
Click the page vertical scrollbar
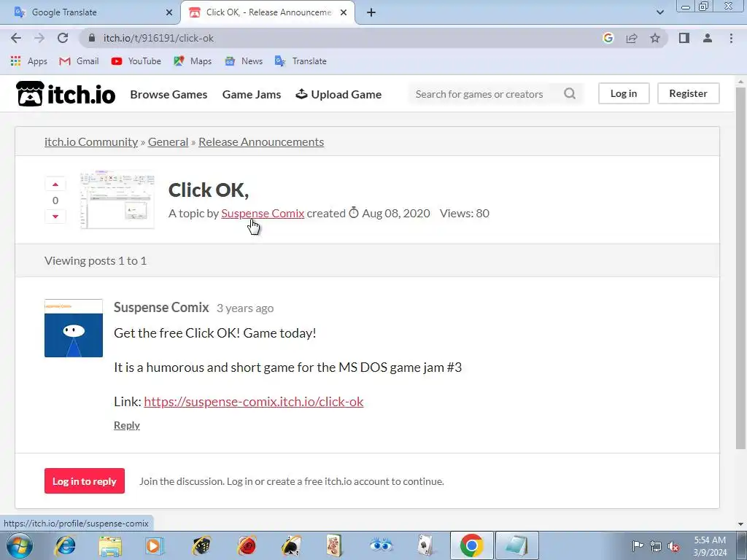click(x=740, y=267)
